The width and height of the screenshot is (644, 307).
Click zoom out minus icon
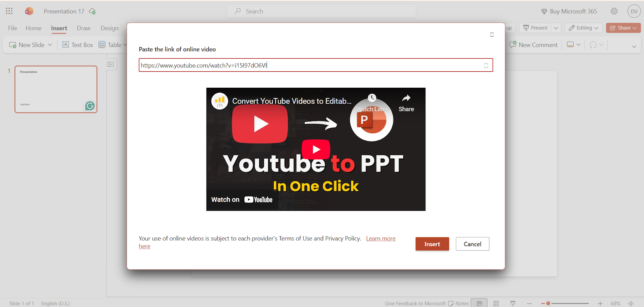530,303
